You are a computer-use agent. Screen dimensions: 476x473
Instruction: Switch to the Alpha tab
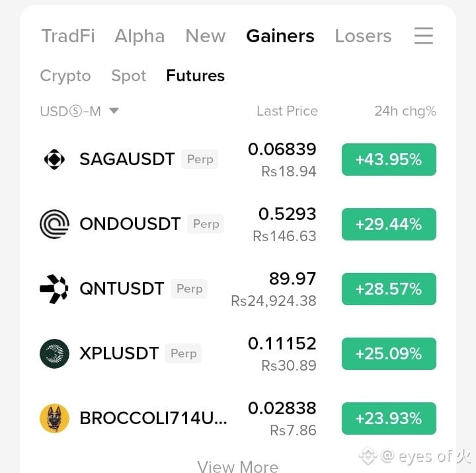[139, 36]
